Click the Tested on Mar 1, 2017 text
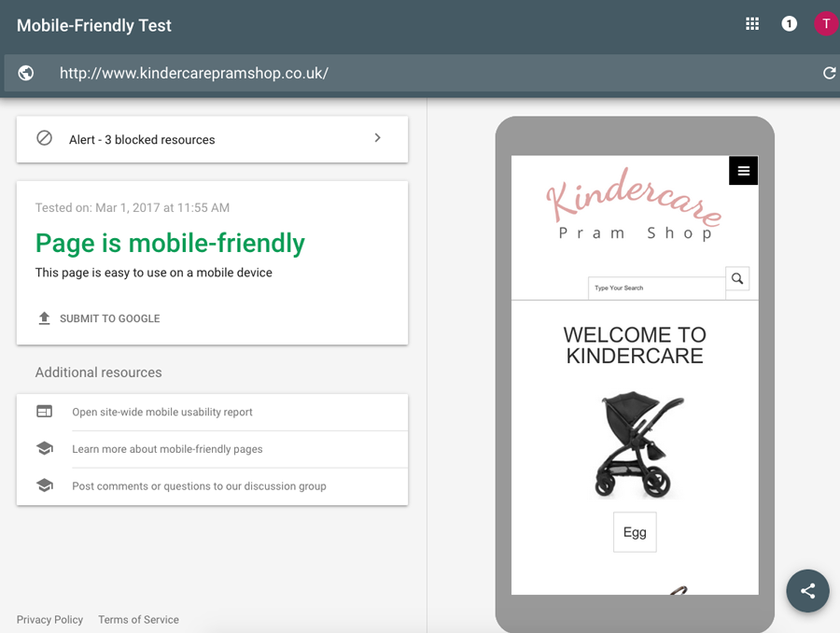This screenshot has height=633, width=840. [x=133, y=208]
